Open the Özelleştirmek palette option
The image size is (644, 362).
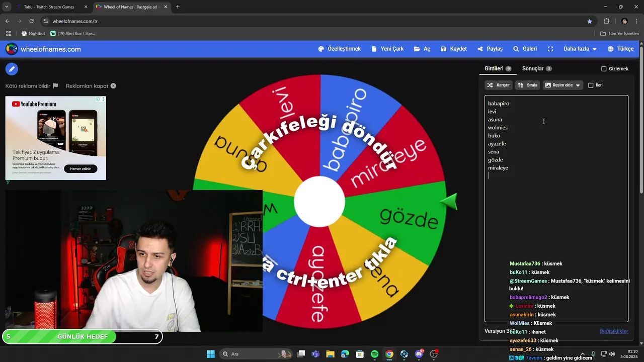click(340, 49)
